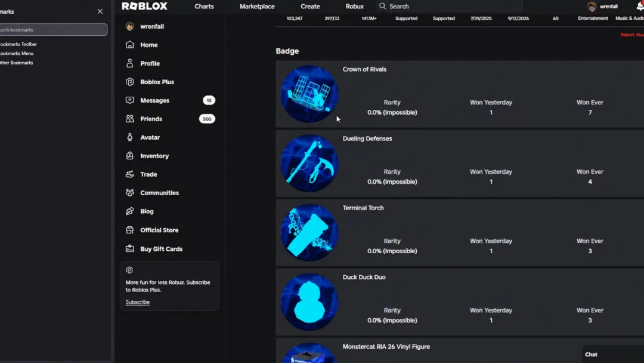
Task: Click the Subscribe link
Action: (137, 302)
